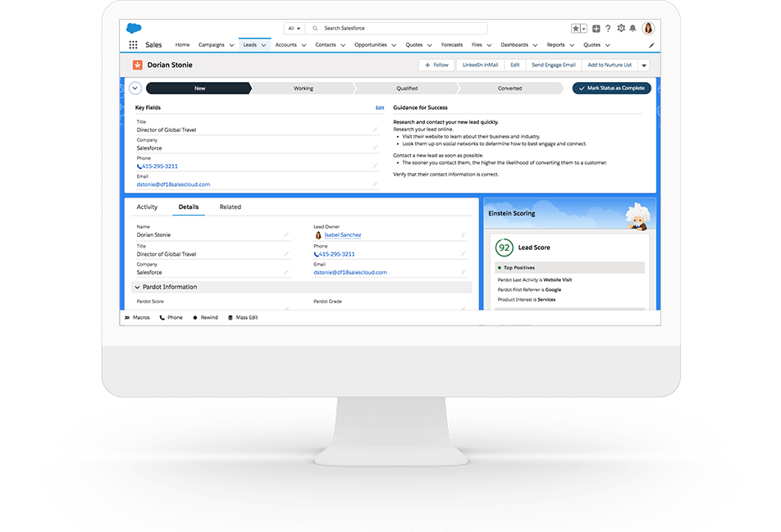Toggle the path details chevron
This screenshot has width=781, height=532.
tap(135, 89)
